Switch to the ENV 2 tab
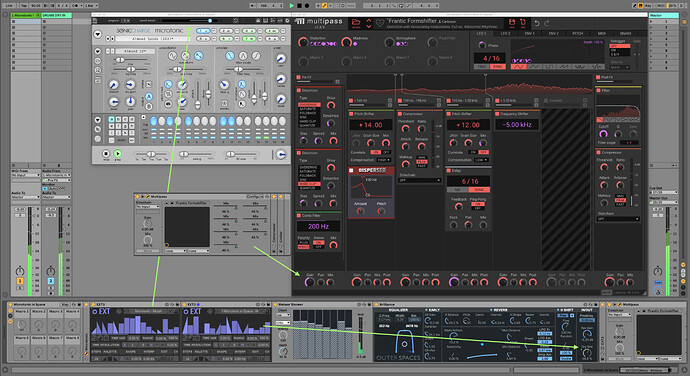Image resolution: width=690 pixels, height=376 pixels. pyautogui.click(x=554, y=33)
